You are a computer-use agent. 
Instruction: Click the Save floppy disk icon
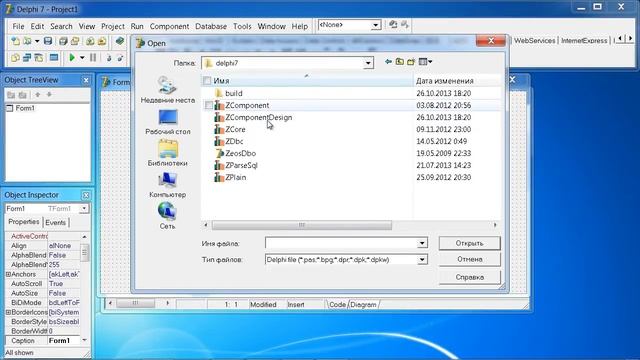point(48,41)
